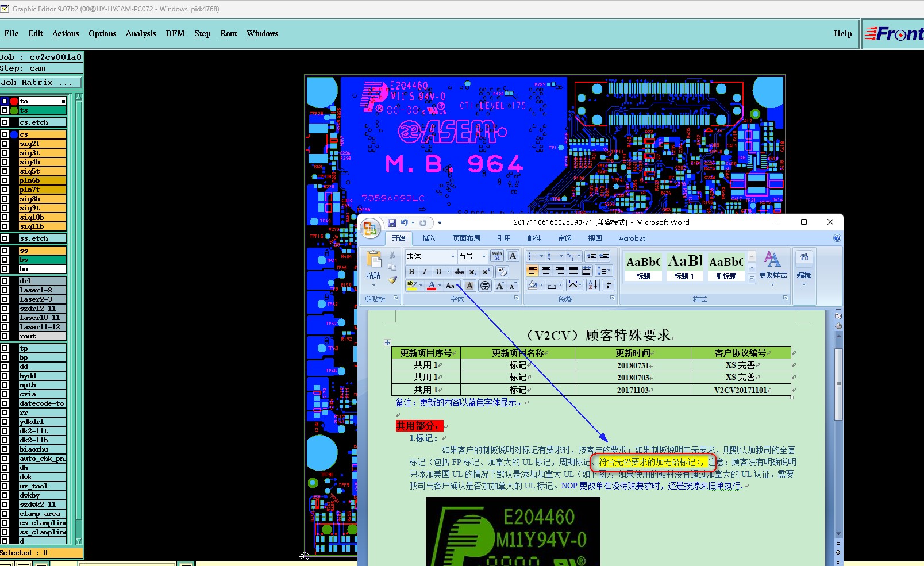Image resolution: width=924 pixels, height=566 pixels.
Task: Open the Analysis menu
Action: [141, 33]
